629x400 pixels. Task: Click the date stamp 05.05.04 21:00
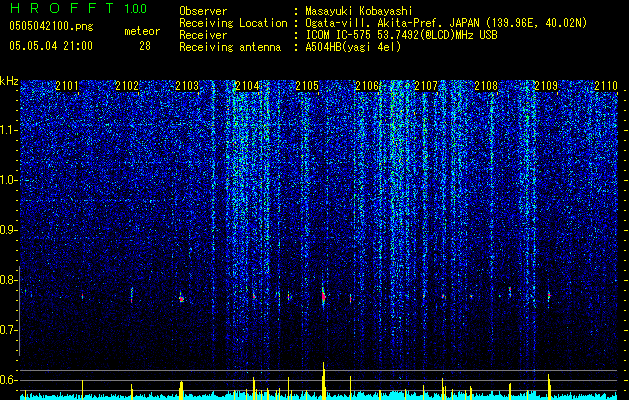click(x=51, y=46)
